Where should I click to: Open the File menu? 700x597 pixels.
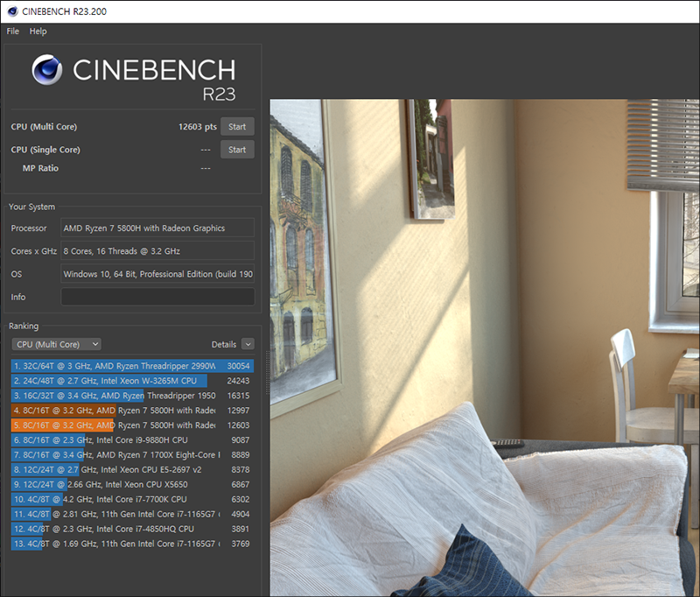pos(12,32)
